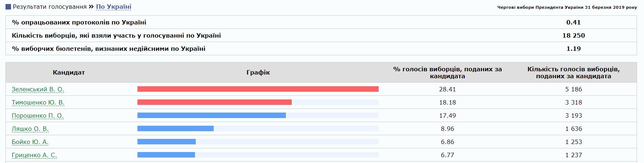Image resolution: width=644 pixels, height=163 pixels.
Task: Click the Кількість голосів виборців column header
Action: coord(574,72)
